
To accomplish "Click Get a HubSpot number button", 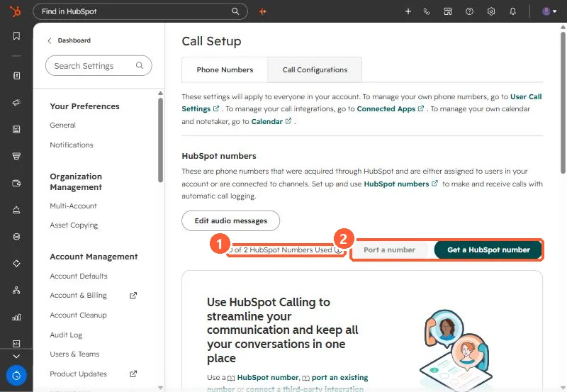I will tap(488, 250).
